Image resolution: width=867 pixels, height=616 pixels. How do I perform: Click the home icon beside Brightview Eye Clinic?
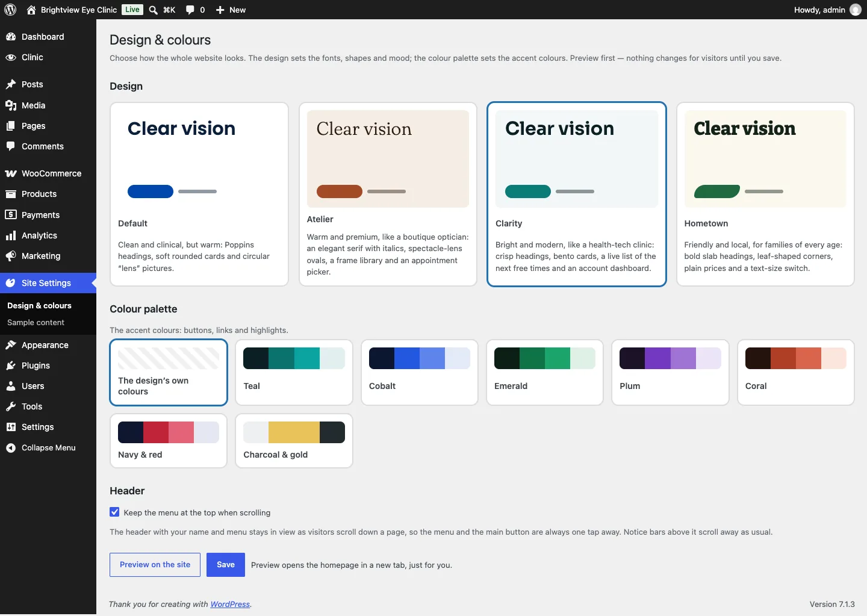31,10
